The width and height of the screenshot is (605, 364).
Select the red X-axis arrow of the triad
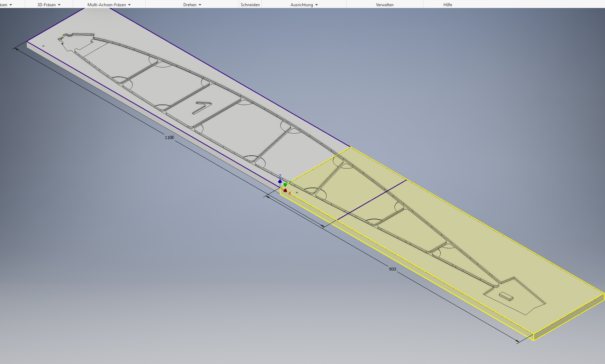[285, 190]
